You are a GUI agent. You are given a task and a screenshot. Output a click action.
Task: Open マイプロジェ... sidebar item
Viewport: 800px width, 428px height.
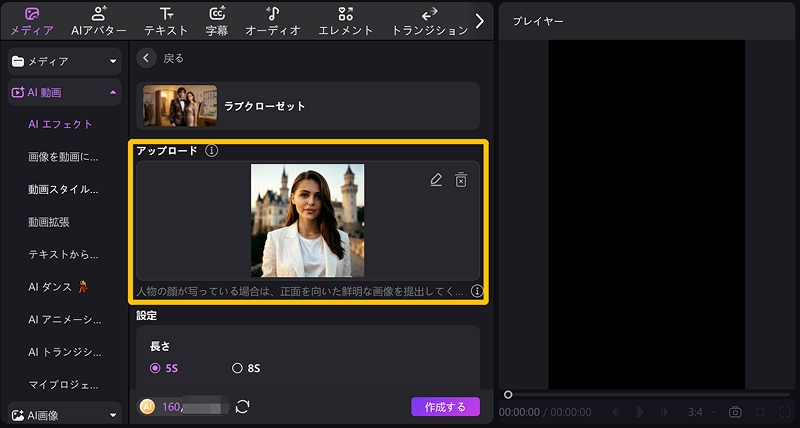click(63, 385)
